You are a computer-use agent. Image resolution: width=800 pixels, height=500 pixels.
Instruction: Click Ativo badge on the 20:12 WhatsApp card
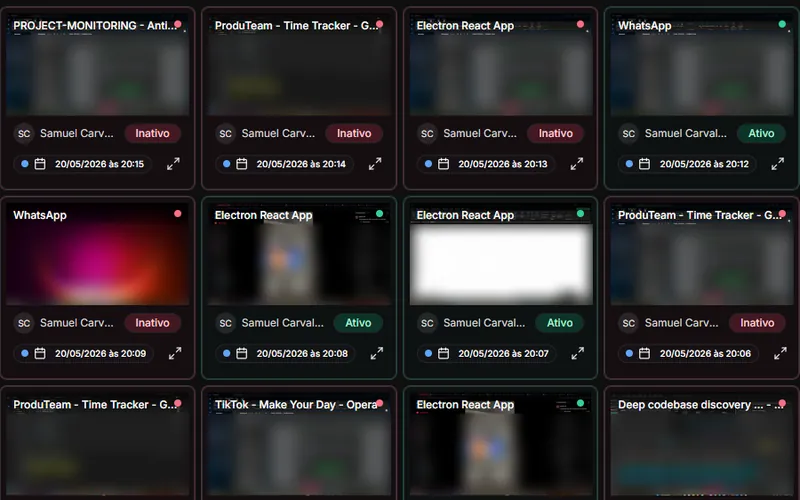pyautogui.click(x=761, y=133)
